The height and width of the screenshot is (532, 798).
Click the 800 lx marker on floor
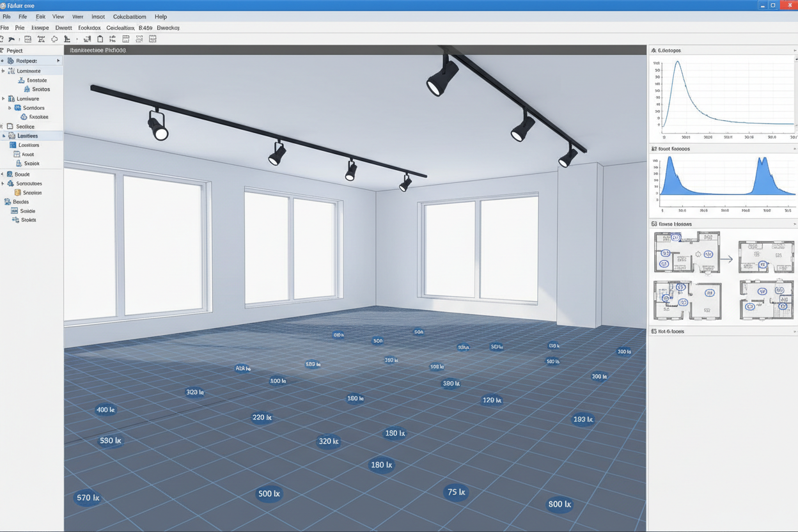(559, 505)
